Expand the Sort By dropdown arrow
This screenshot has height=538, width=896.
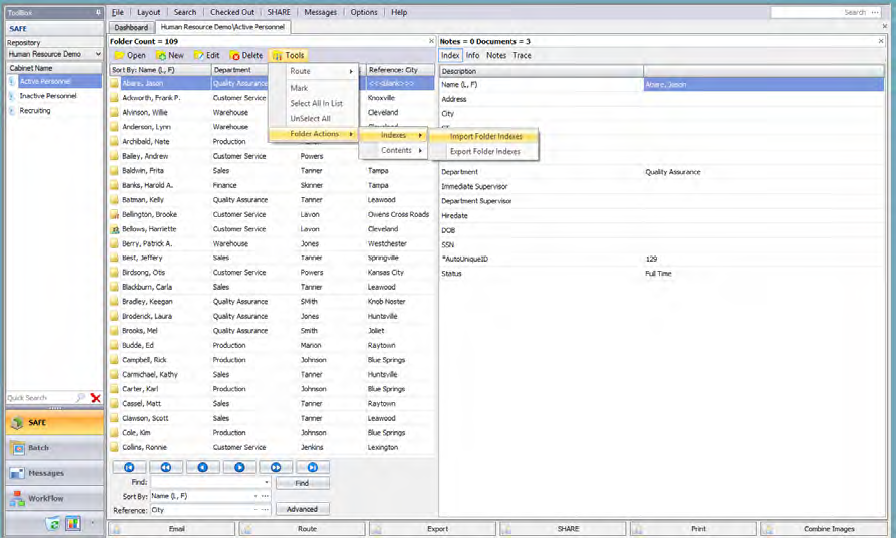[x=255, y=496]
